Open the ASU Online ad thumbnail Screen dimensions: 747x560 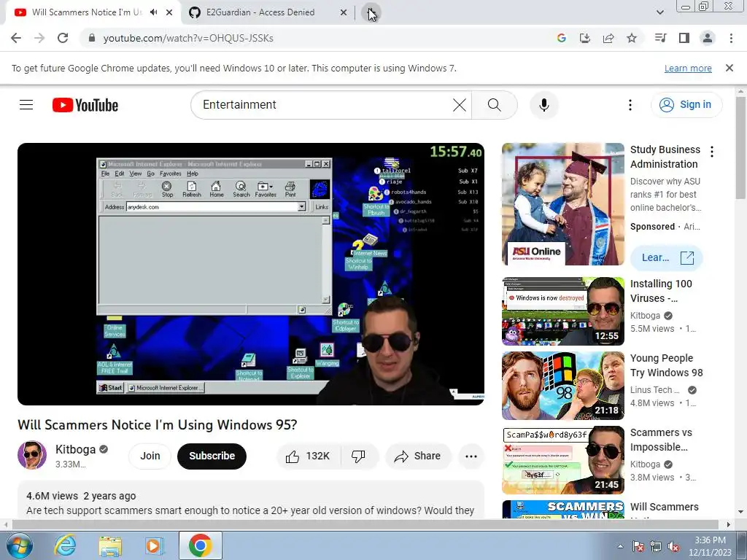[562, 204]
